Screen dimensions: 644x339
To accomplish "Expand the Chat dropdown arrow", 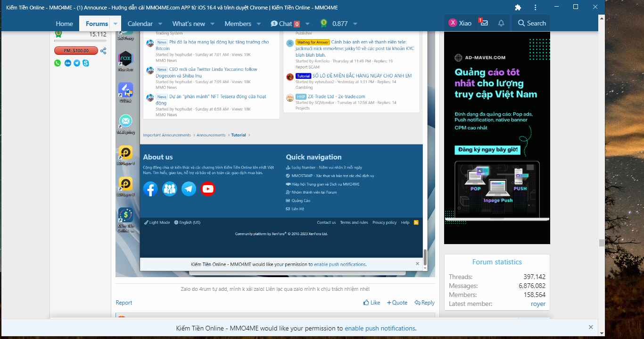I will pos(308,24).
